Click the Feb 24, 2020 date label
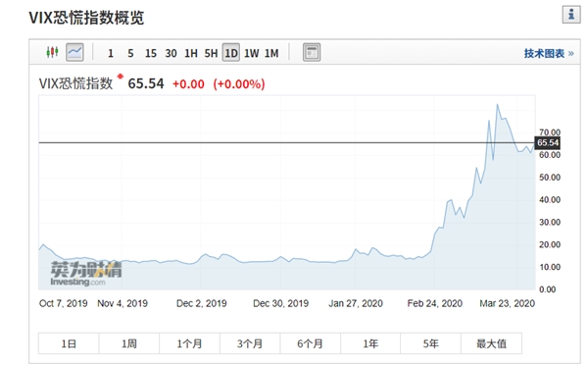 [434, 303]
